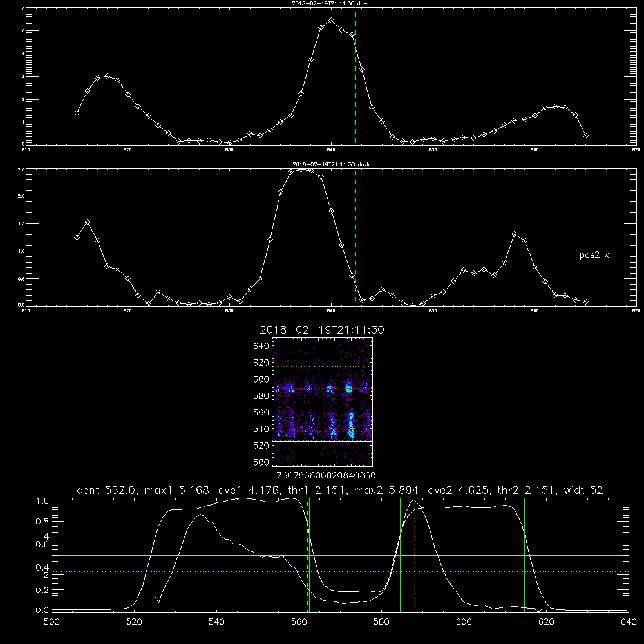644x644 pixels.
Task: Click the "cent 562.0" value in stats line
Action: point(106,490)
